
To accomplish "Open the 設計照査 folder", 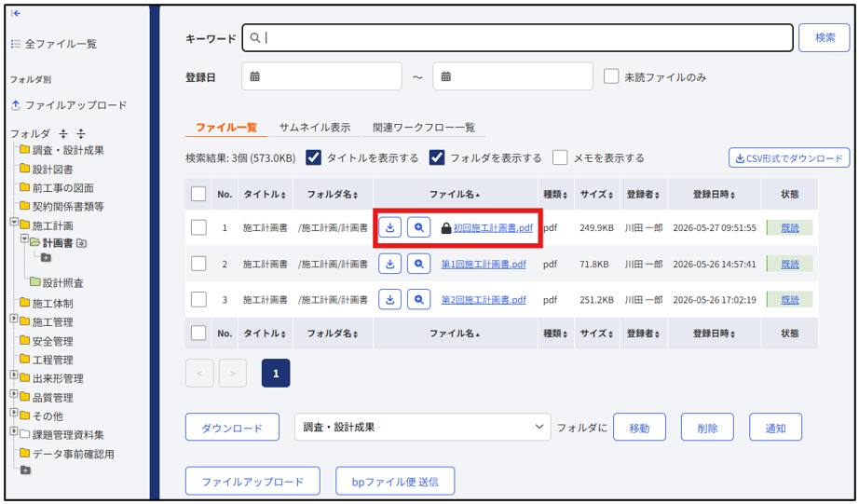I will click(x=57, y=282).
